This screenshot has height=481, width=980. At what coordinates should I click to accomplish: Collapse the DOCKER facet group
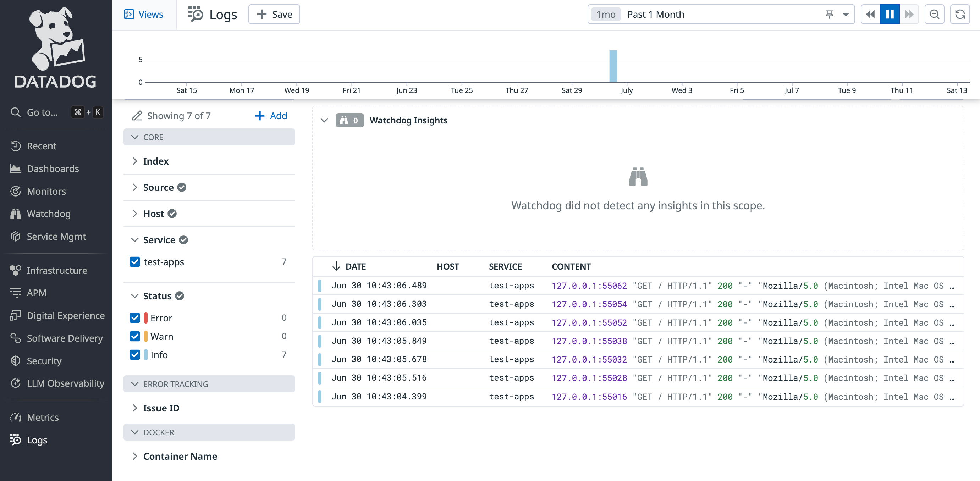click(209, 432)
